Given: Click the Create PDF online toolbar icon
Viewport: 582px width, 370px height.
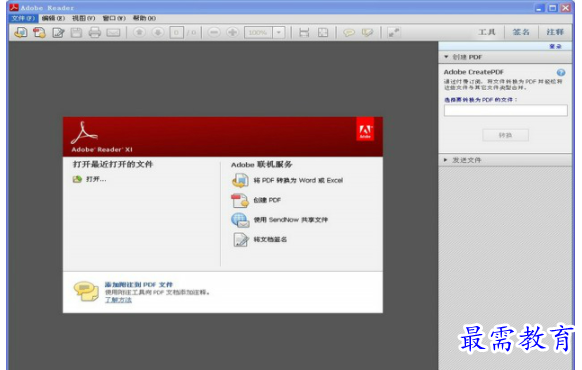Looking at the screenshot, I should pyautogui.click(x=39, y=33).
